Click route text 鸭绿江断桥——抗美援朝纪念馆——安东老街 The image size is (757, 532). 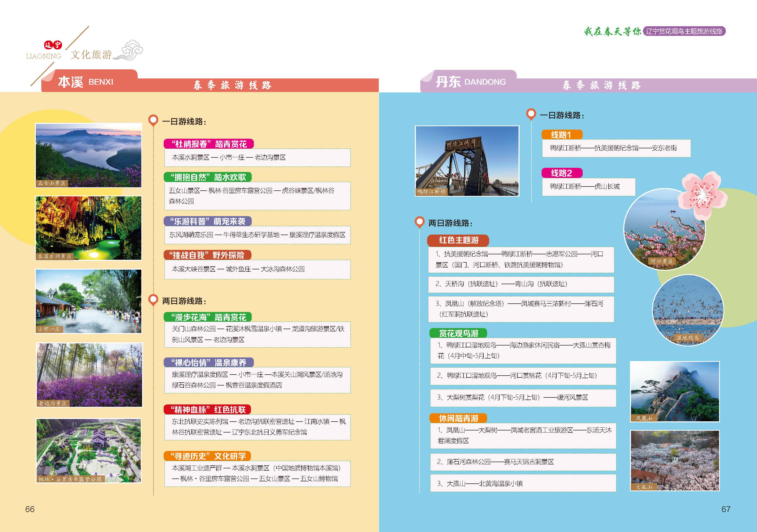pyautogui.click(x=613, y=148)
